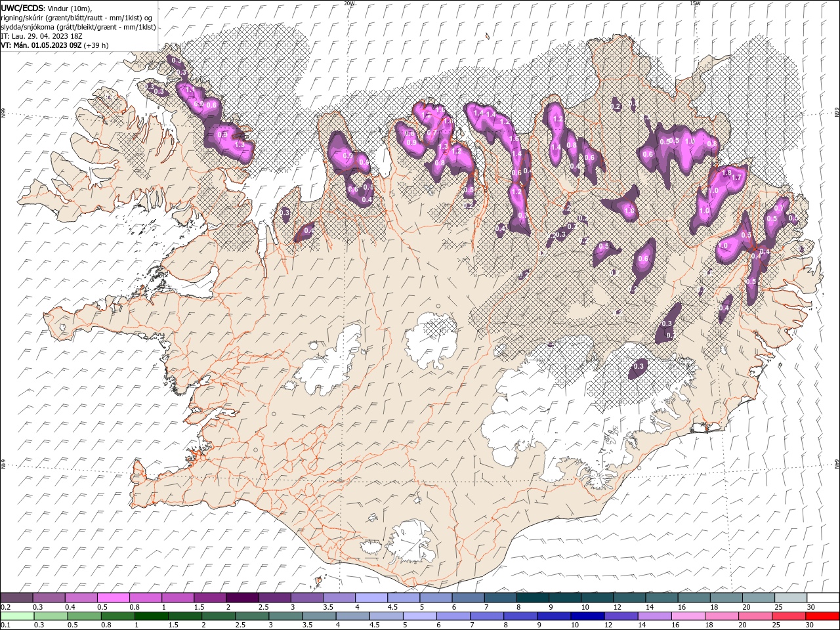
Task: Select the pure red 30 rain legend swatch
Action: point(822,616)
